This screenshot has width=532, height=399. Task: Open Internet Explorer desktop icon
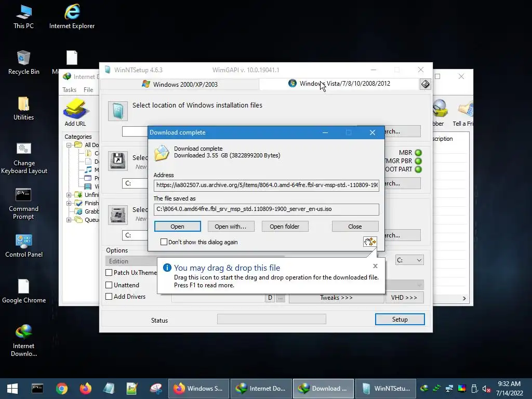72,17
